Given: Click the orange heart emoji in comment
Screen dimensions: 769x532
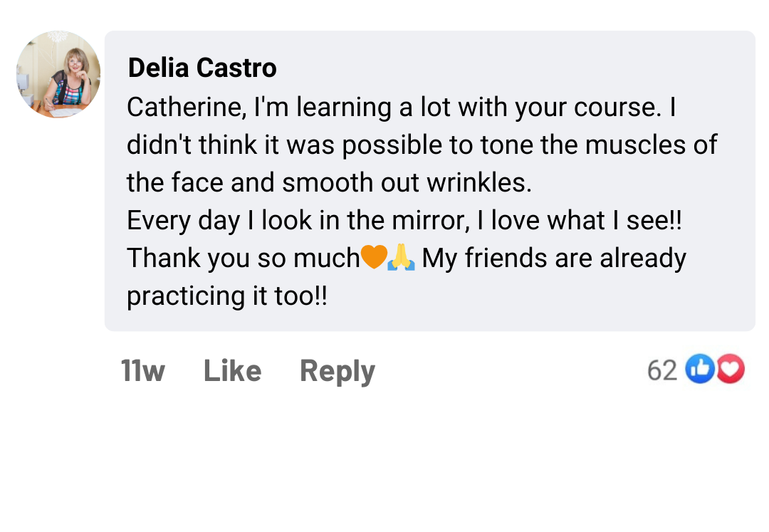Looking at the screenshot, I should coord(373,258).
